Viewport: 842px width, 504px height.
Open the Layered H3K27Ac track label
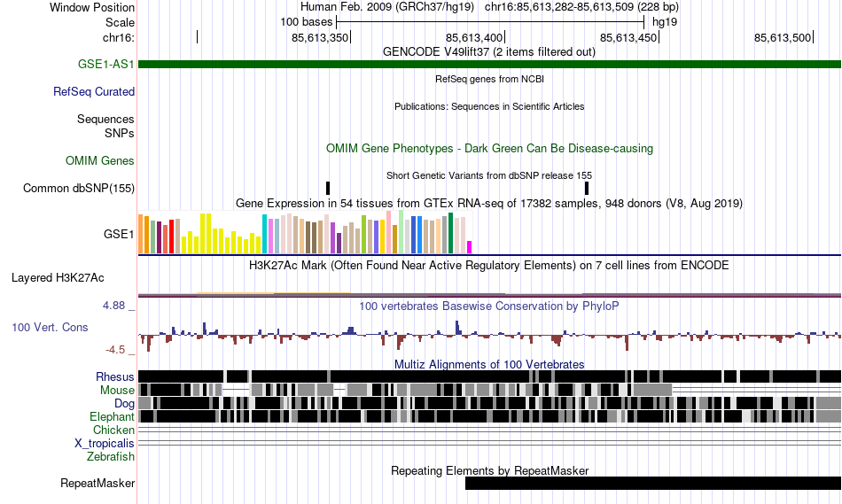click(x=58, y=278)
